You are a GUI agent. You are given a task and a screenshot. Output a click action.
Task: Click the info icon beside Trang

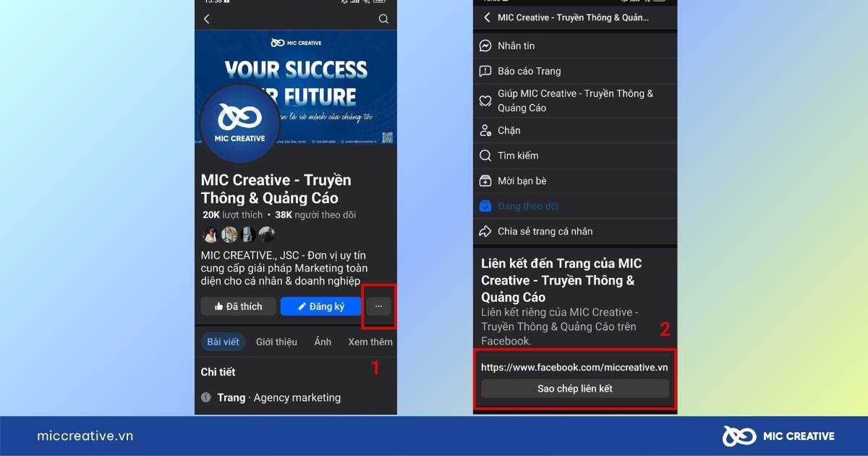206,397
